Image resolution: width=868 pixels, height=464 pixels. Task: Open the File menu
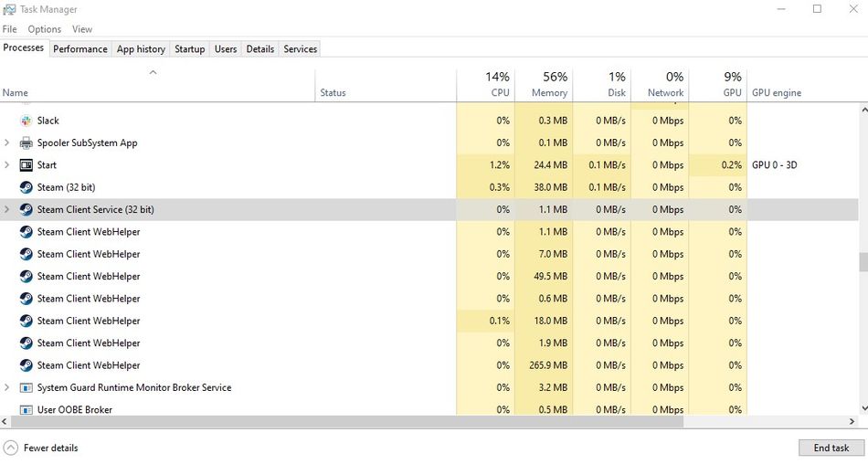coord(9,29)
